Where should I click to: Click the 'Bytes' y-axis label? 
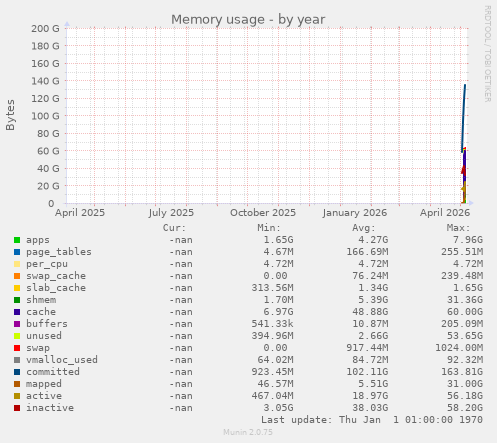tap(10, 115)
